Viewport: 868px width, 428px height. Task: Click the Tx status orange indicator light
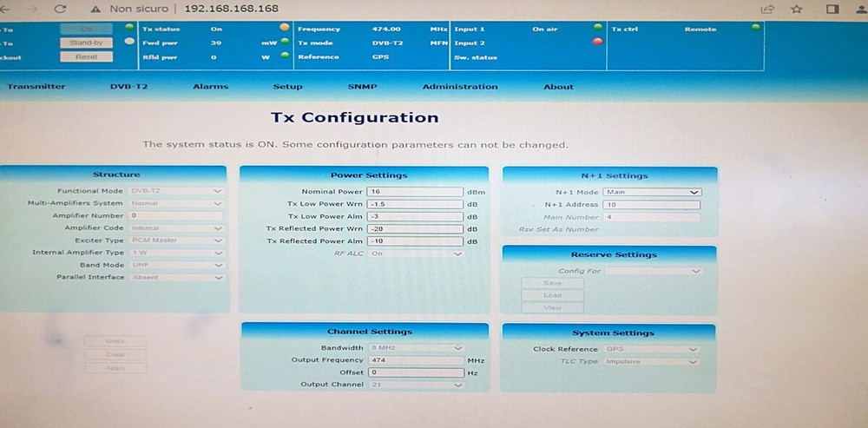(x=285, y=29)
